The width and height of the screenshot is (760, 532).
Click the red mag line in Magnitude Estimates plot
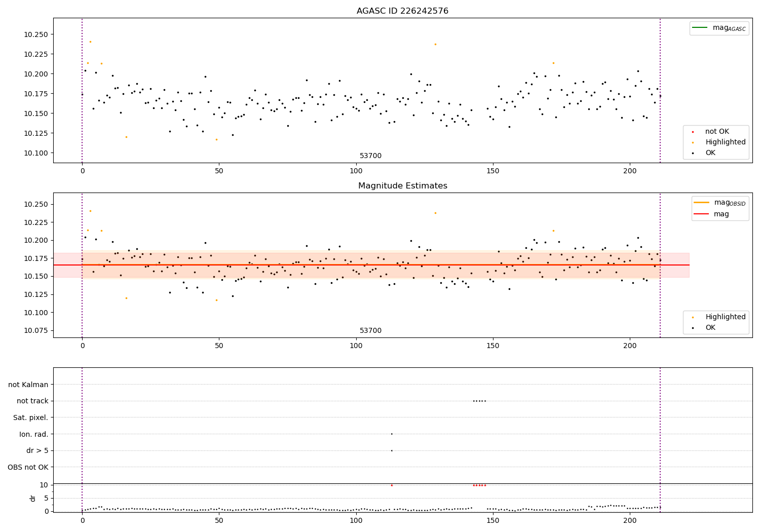(x=371, y=265)
